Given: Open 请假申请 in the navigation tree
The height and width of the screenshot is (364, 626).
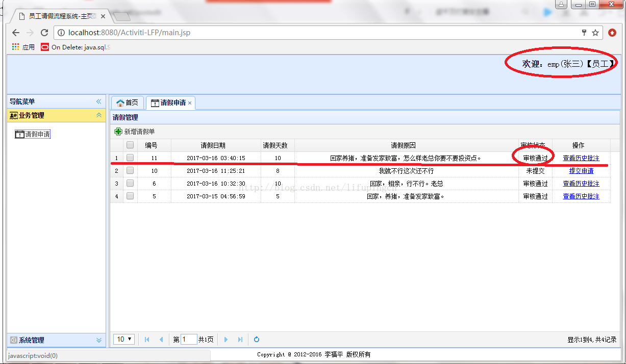Looking at the screenshot, I should coord(33,134).
